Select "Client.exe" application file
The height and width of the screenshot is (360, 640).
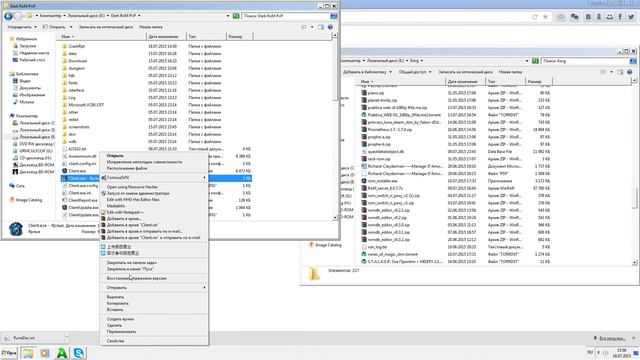[x=77, y=171]
